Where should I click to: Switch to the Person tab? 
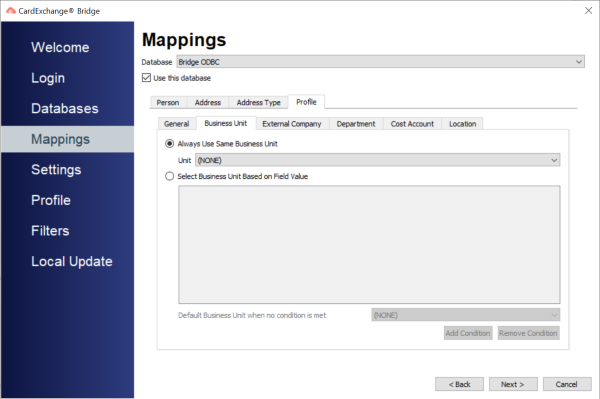click(168, 103)
